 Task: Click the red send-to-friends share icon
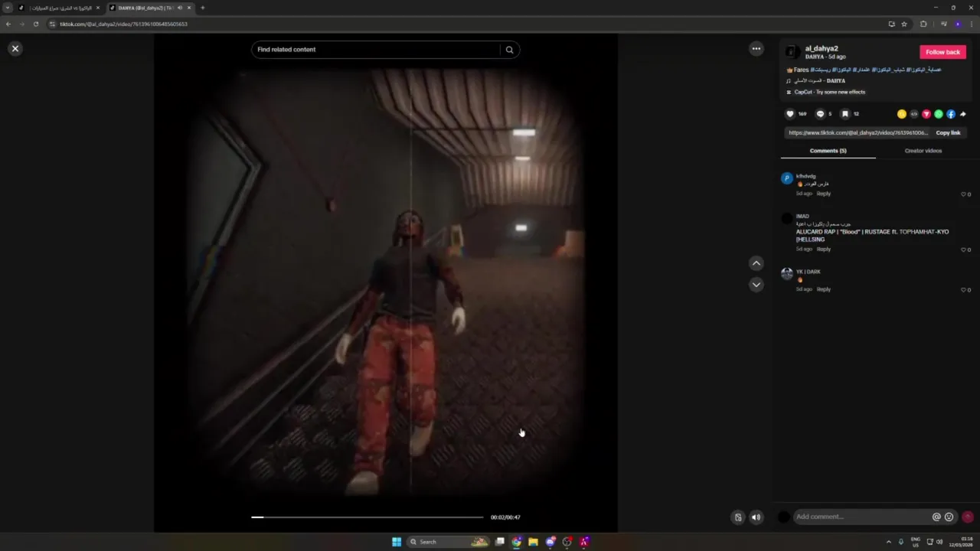(x=926, y=114)
